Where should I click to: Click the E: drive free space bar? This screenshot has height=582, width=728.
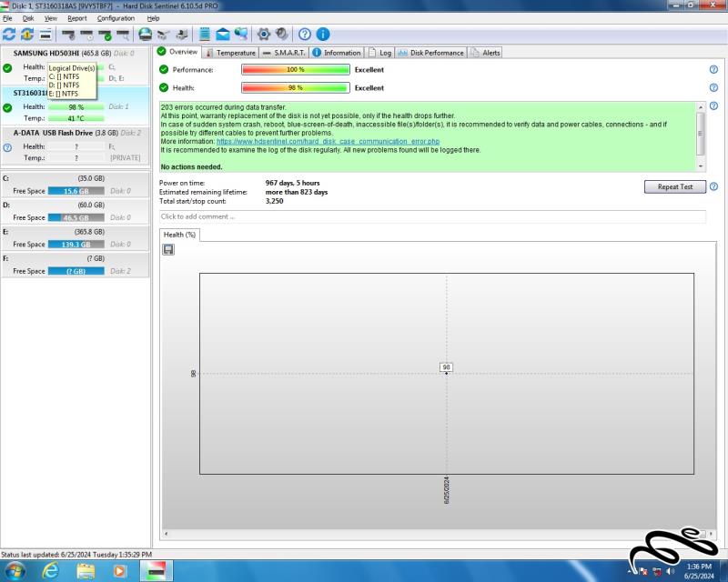pyautogui.click(x=76, y=244)
